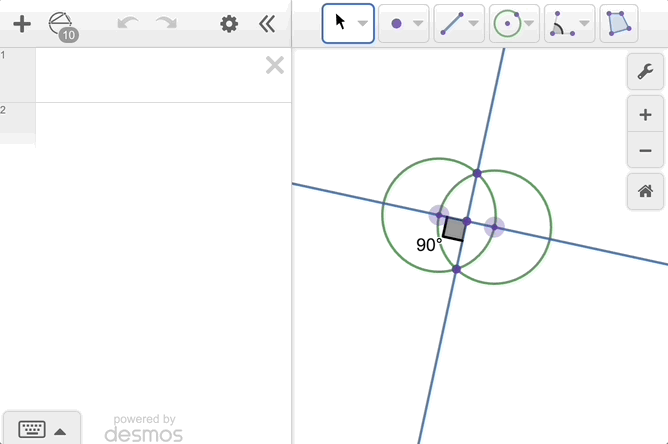This screenshot has height=444, width=668.
Task: Pick the Polygon tool
Action: (619, 23)
